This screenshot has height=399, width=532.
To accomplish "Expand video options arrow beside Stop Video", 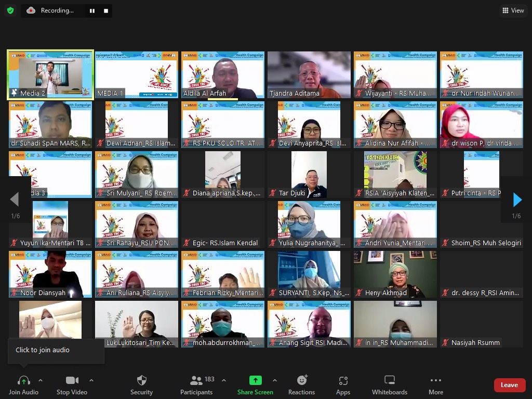I will 91,380.
